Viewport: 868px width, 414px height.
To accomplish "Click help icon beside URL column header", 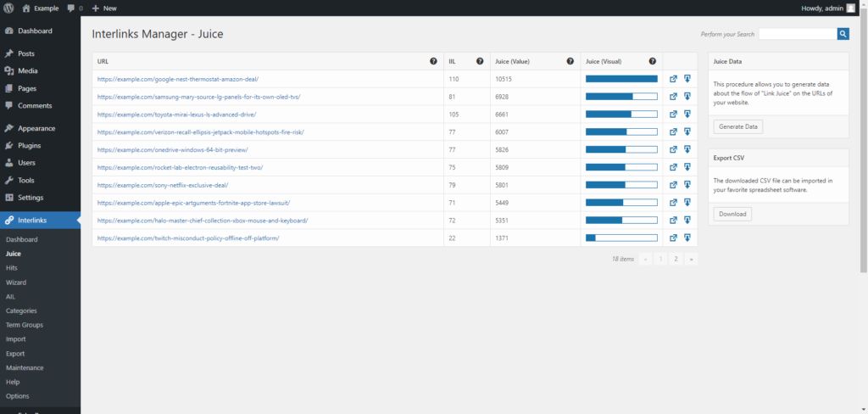I will (433, 62).
